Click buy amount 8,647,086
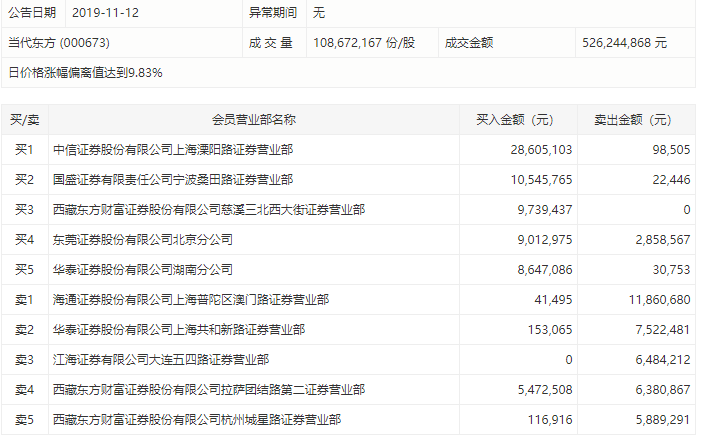The image size is (701, 438). 545,270
